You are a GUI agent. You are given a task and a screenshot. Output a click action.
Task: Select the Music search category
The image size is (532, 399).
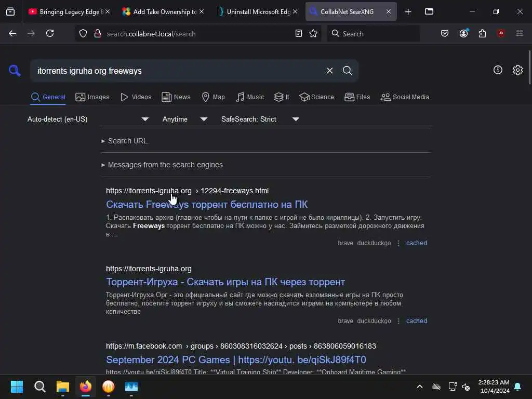coord(250,97)
